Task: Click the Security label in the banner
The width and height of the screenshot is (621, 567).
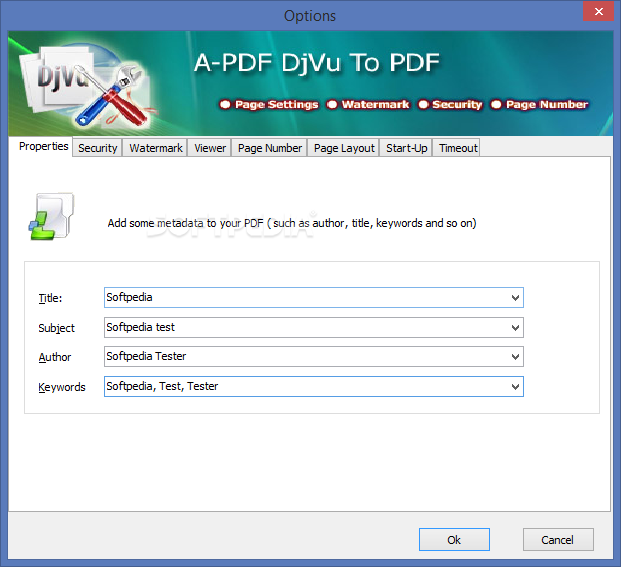Action: (x=457, y=105)
